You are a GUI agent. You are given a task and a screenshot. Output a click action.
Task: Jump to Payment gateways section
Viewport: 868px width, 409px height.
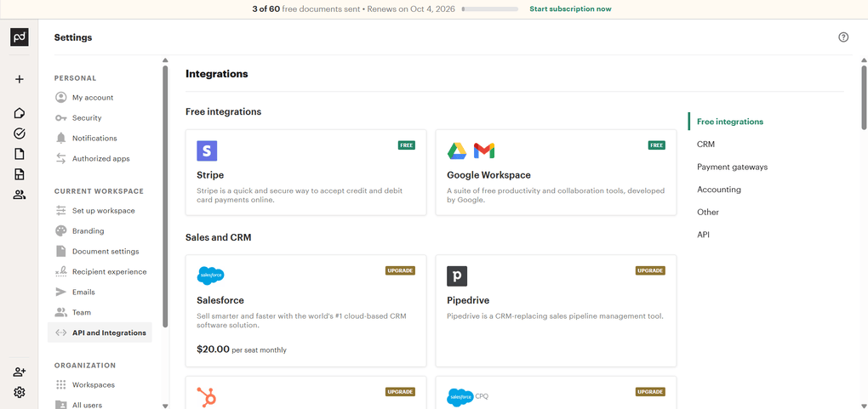tap(733, 168)
